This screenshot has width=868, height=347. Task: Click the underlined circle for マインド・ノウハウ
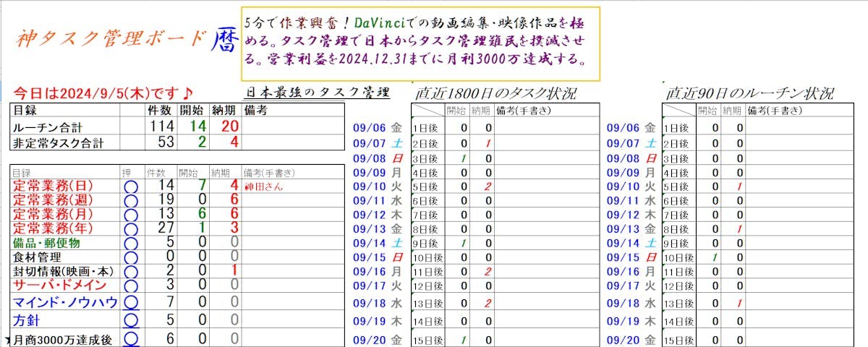[131, 302]
